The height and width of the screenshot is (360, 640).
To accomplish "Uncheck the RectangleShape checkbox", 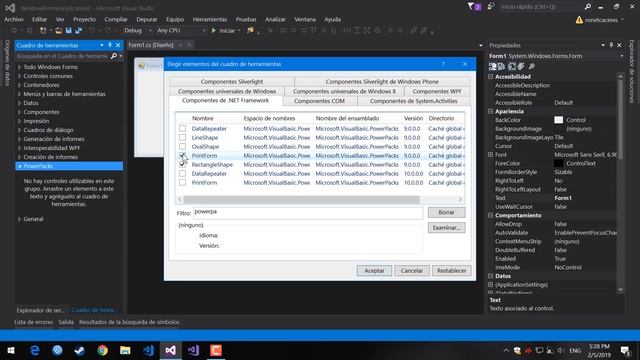I will pyautogui.click(x=182, y=164).
